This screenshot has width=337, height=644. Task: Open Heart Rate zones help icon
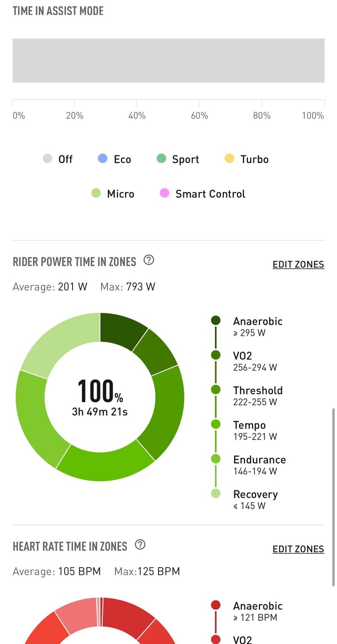140,545
